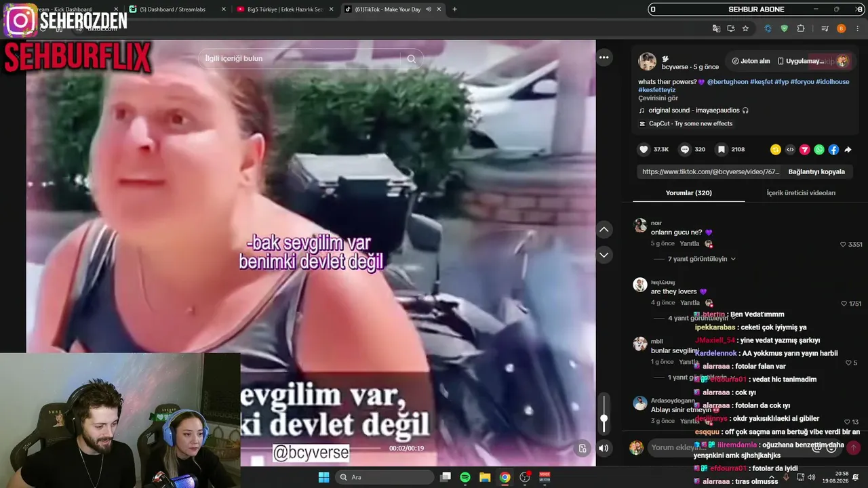The image size is (868, 488).
Task: Switch to the Yorumlar (320) tab
Action: tap(688, 193)
